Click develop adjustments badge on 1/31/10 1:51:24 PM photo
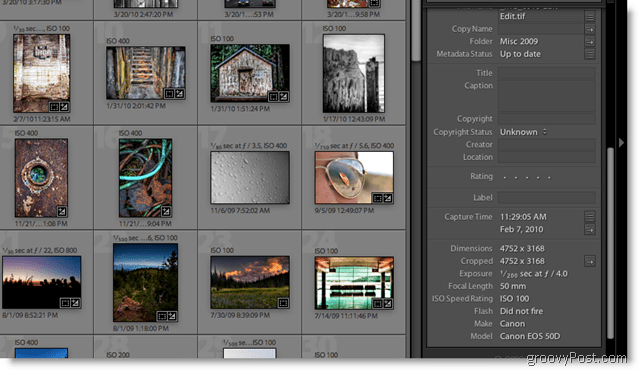This screenshot has width=639, height=370. [284, 97]
